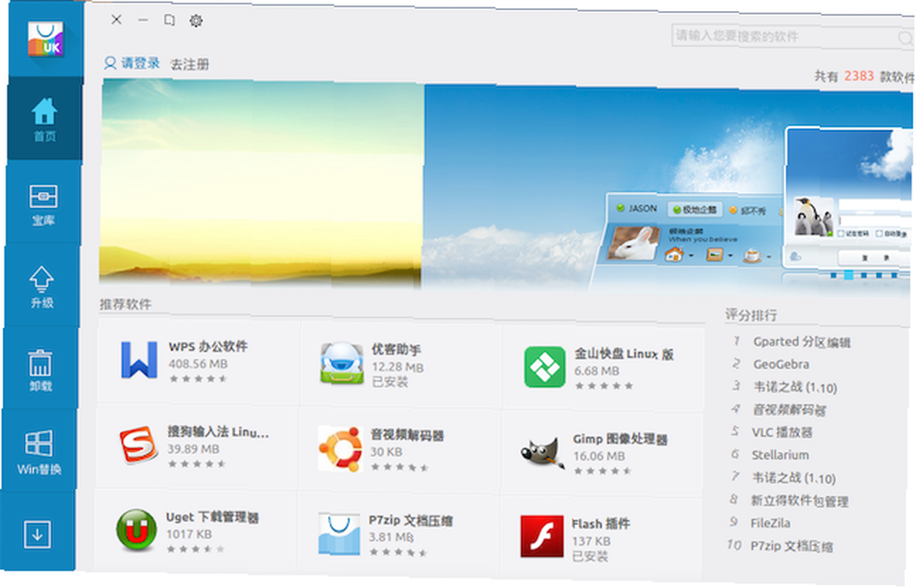Open Gparted 分区编辑 in the ranking list
Image resolution: width=916 pixels, height=588 pixels.
[x=801, y=343]
